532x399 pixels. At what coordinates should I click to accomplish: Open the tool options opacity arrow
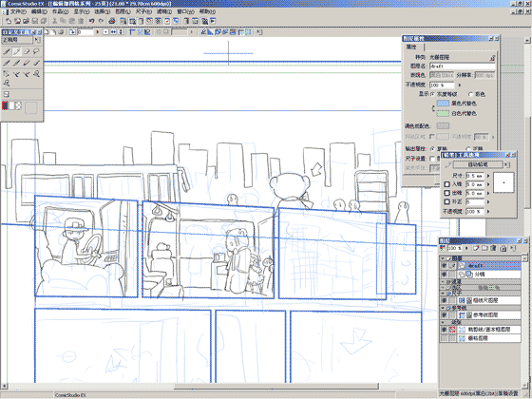tap(488, 211)
